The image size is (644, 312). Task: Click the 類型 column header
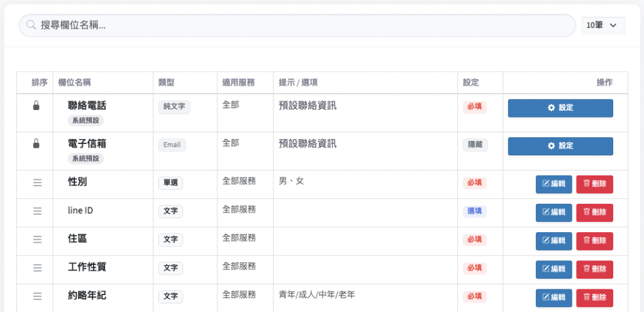click(x=166, y=82)
